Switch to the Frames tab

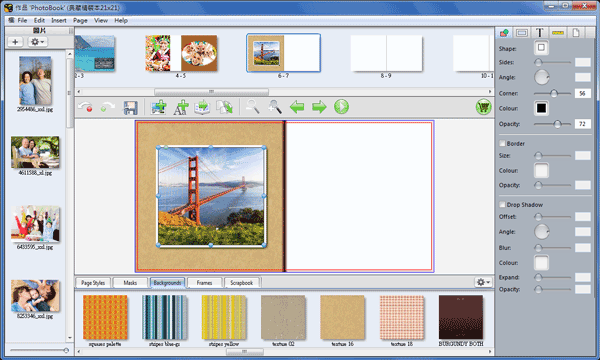[x=204, y=283]
